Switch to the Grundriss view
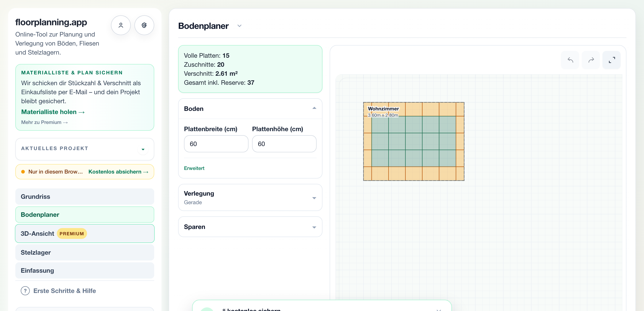The width and height of the screenshot is (644, 311). 85,197
